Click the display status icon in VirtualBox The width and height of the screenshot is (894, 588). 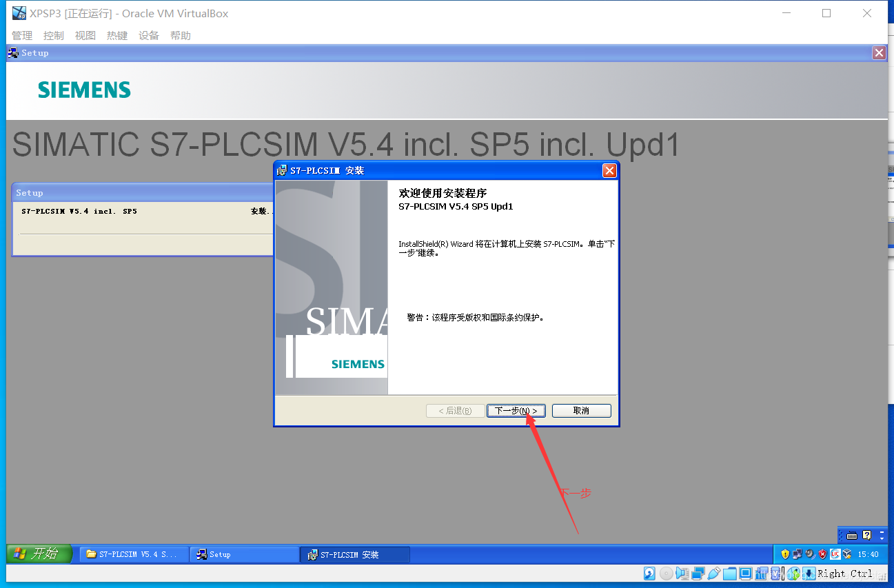pos(745,572)
